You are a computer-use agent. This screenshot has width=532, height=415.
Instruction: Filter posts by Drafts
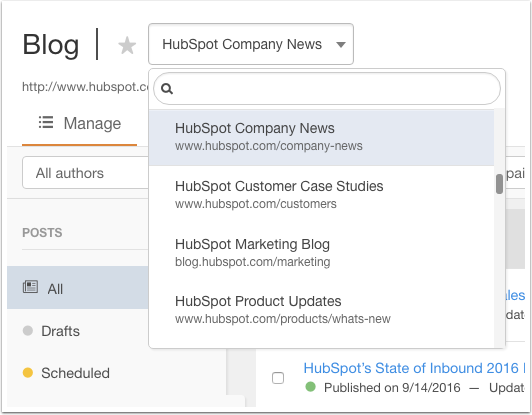pyautogui.click(x=78, y=331)
